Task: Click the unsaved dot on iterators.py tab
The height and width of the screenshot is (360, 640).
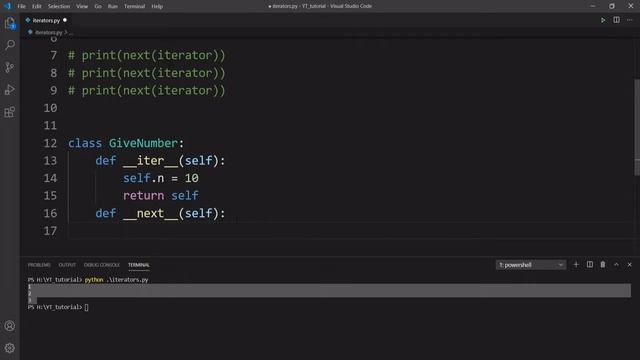Action: (x=65, y=20)
